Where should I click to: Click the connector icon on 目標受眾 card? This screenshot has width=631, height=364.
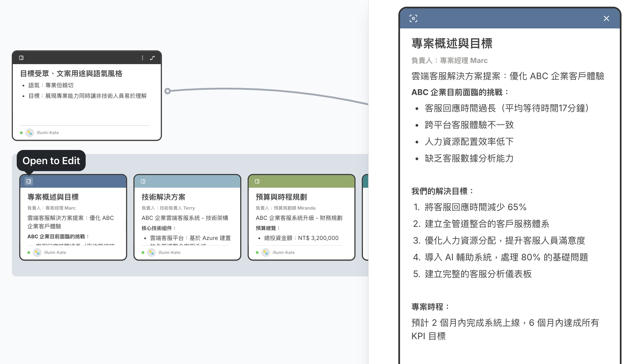tap(152, 58)
